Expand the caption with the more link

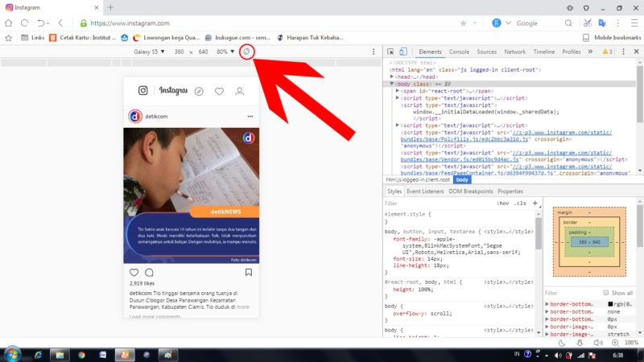[x=243, y=307]
